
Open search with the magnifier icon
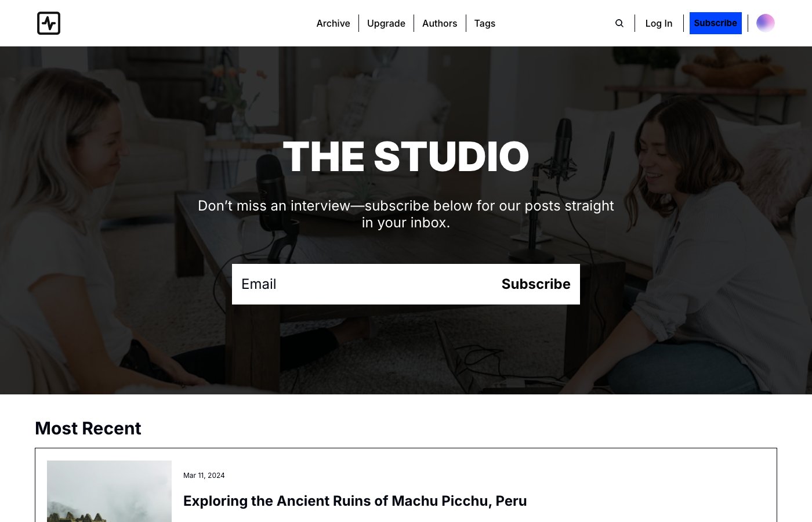(x=619, y=23)
